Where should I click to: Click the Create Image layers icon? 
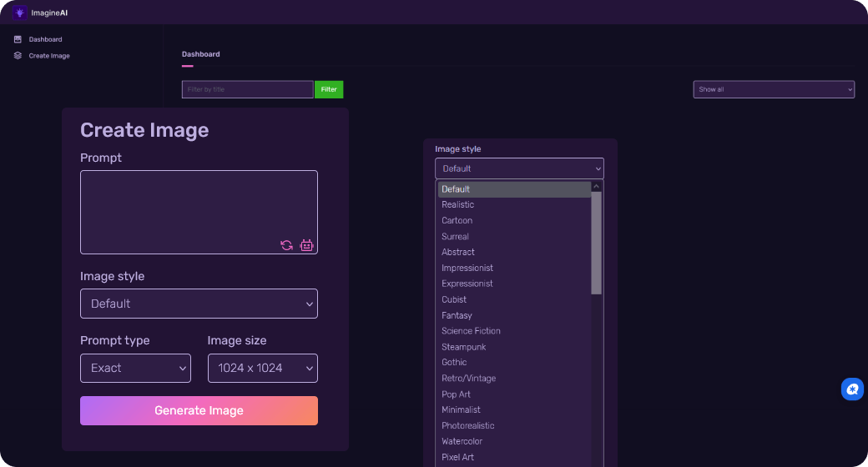click(x=18, y=55)
